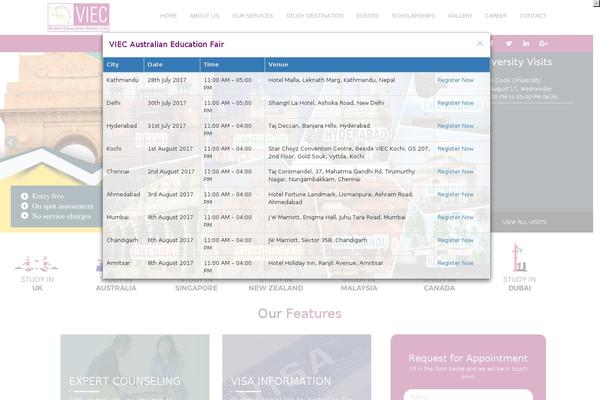600x400 pixels.
Task: Click the 'Our Features' heading
Action: click(300, 313)
